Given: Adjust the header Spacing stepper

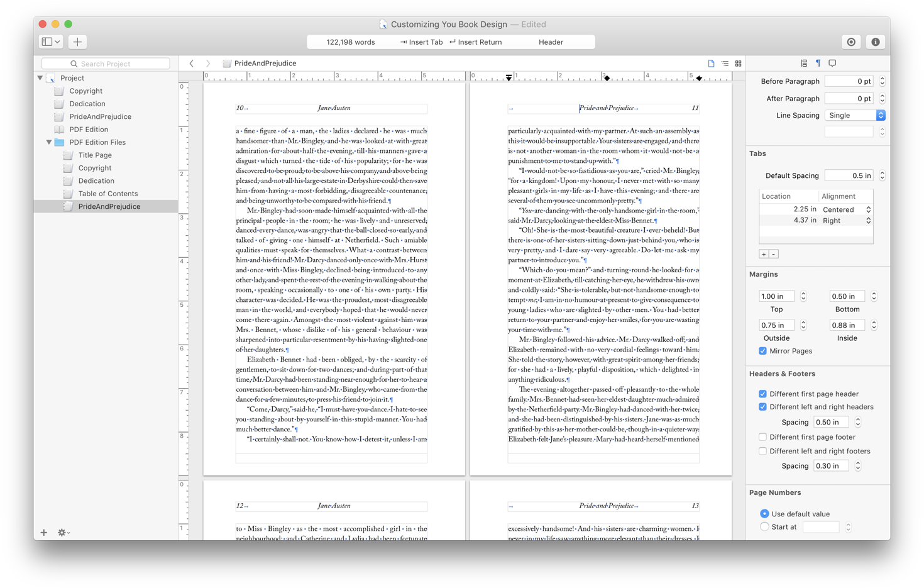Looking at the screenshot, I should point(858,423).
